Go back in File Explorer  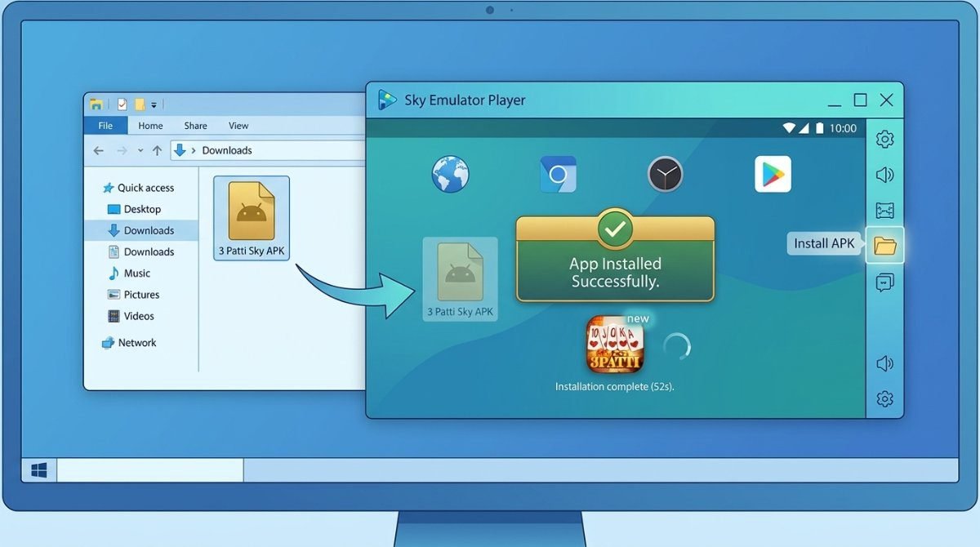pos(99,150)
